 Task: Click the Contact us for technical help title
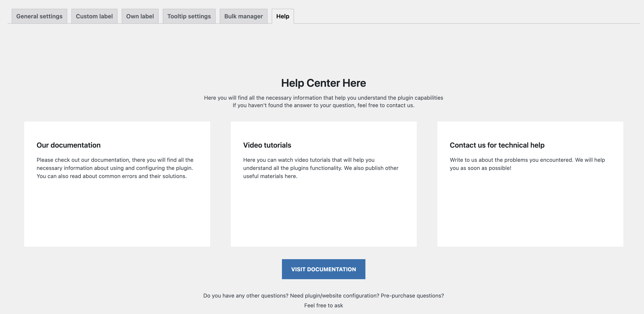[x=497, y=145]
